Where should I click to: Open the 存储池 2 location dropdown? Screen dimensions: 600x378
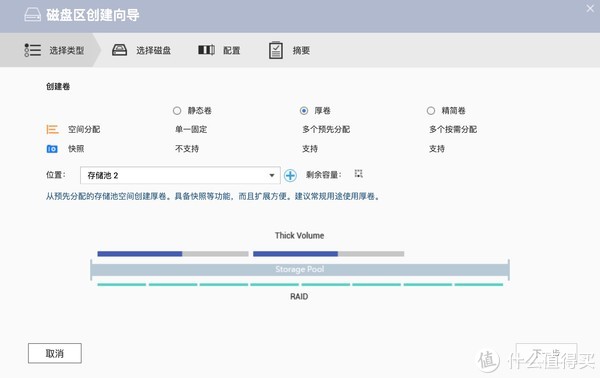pyautogui.click(x=180, y=176)
